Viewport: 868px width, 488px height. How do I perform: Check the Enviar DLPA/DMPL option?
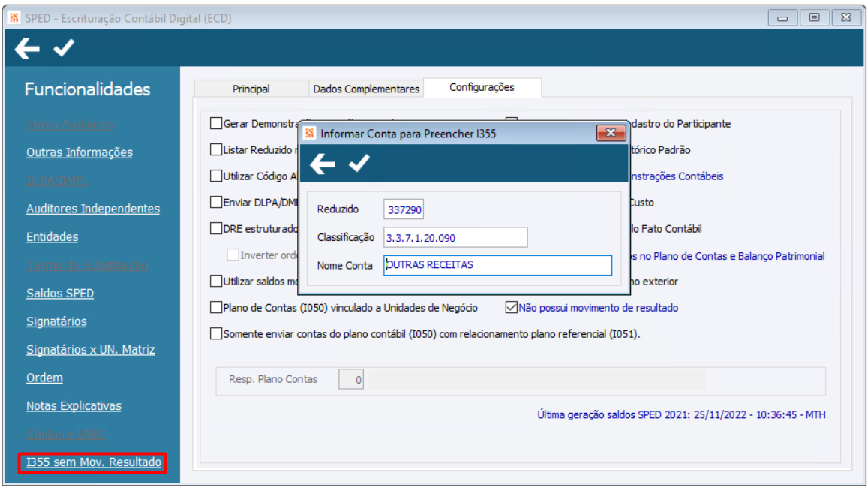(x=216, y=202)
